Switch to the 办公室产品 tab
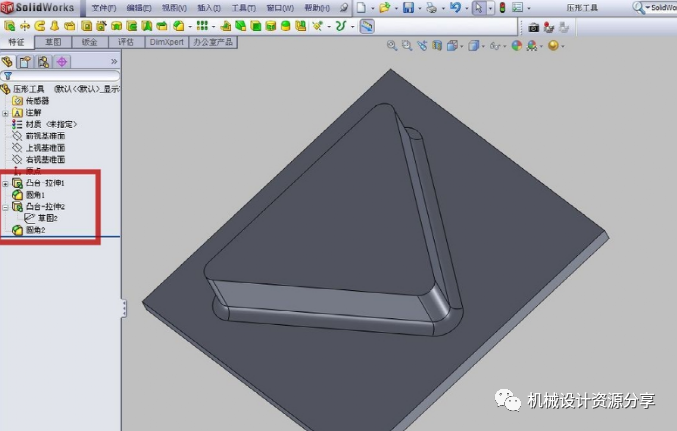 tap(213, 42)
